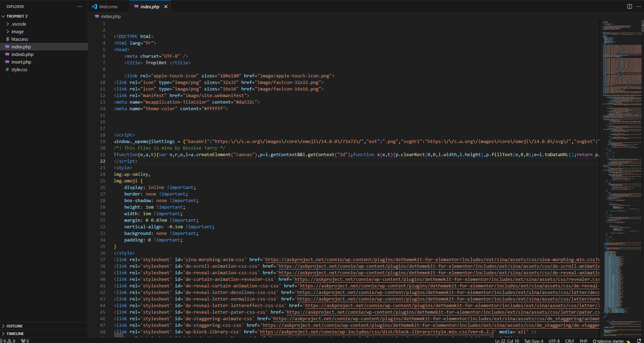Click the apple-touch-icon link line
Viewport: 644px width, 343px height.
pyautogui.click(x=229, y=76)
